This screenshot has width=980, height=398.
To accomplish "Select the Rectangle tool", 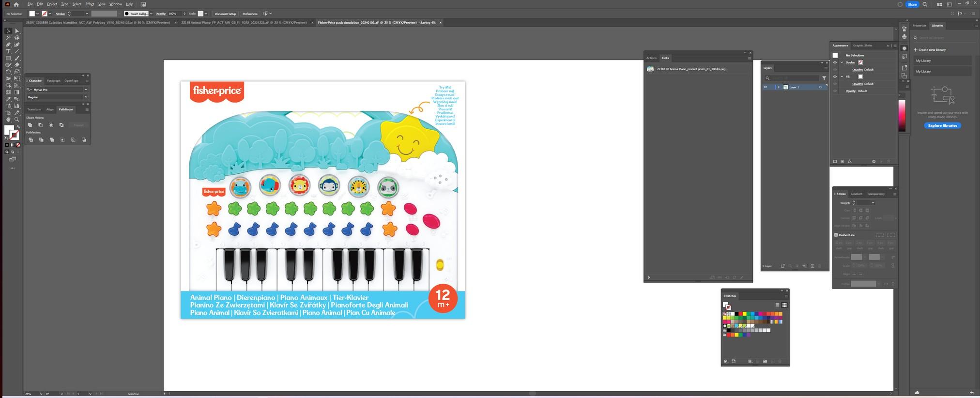I will (8, 58).
